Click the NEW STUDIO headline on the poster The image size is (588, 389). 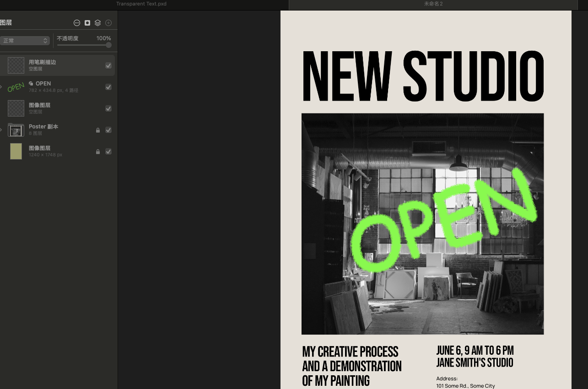click(x=423, y=76)
